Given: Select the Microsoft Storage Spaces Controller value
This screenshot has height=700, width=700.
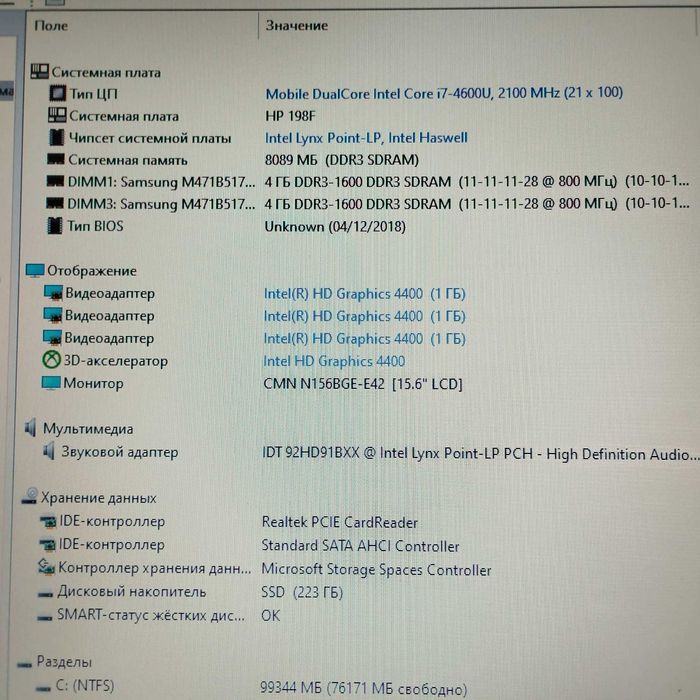Looking at the screenshot, I should tap(376, 569).
